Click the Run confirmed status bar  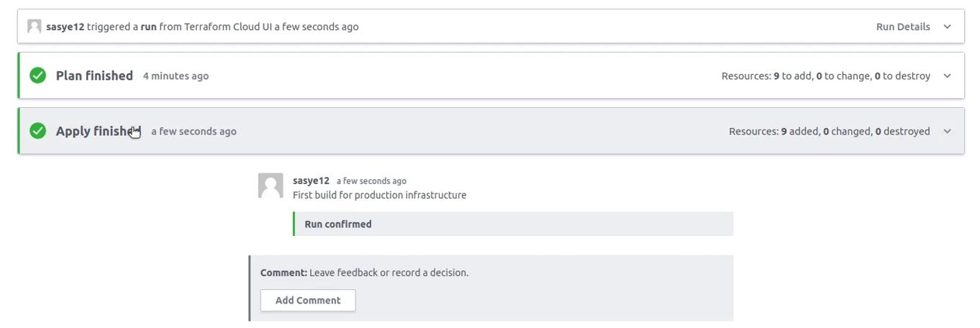513,224
